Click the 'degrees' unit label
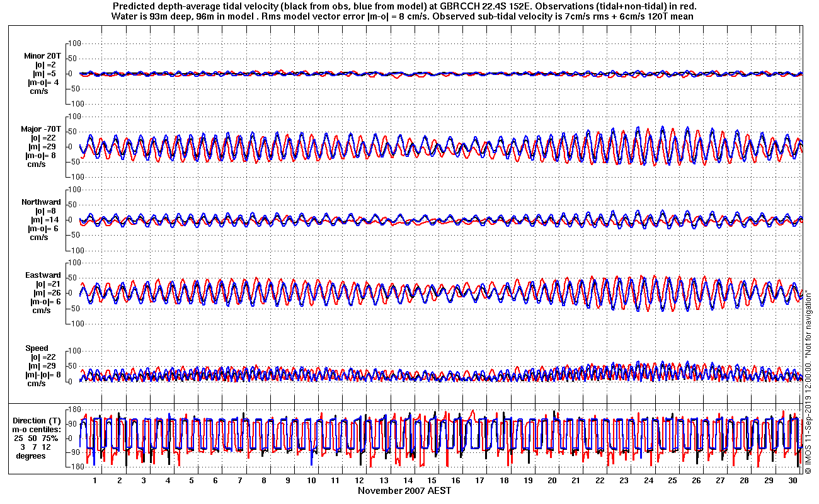819x504 pixels. (31, 455)
